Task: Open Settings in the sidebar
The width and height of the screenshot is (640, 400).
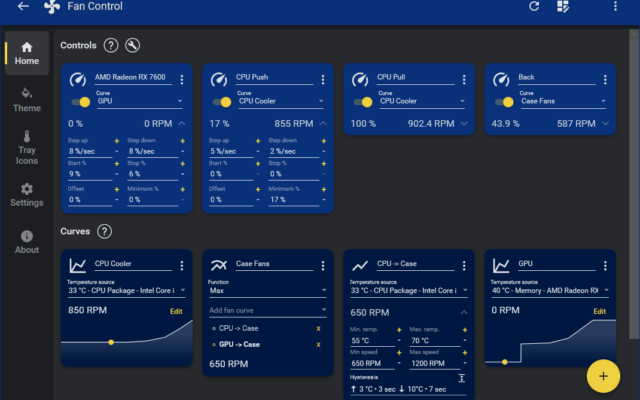Action: pos(27,195)
